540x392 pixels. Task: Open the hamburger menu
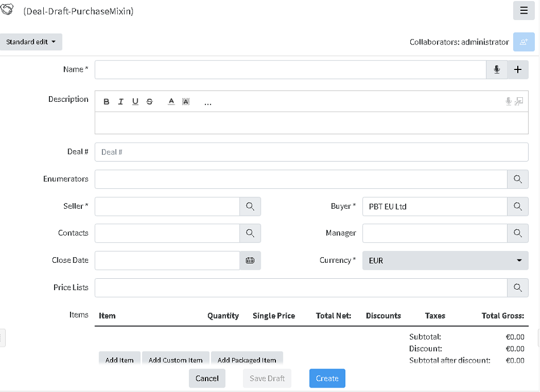pyautogui.click(x=523, y=11)
